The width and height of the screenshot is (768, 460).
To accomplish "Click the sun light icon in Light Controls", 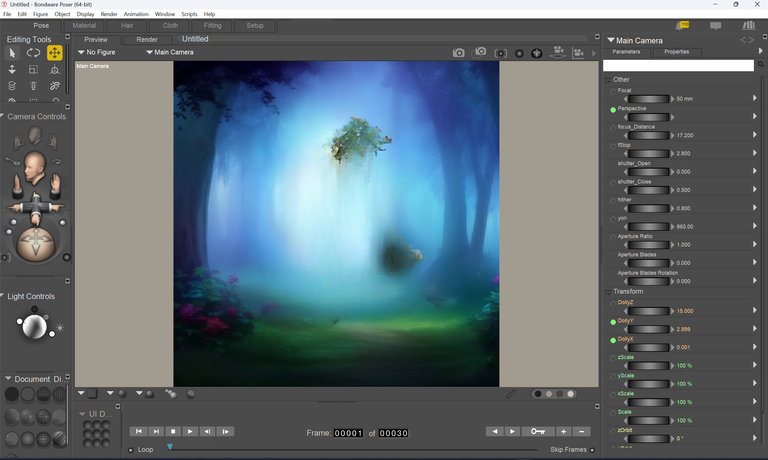I will pos(60,327).
